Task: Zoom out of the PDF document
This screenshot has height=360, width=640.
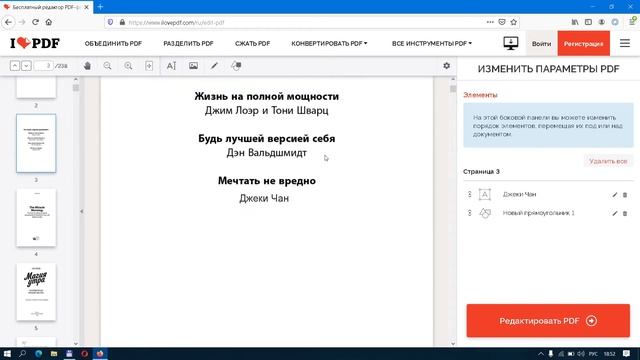Action: coord(107,66)
